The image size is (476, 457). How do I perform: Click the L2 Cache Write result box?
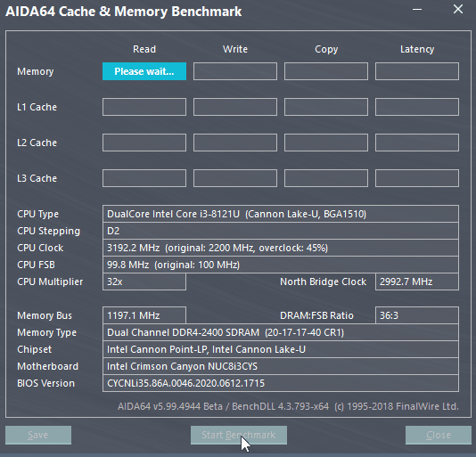pyautogui.click(x=235, y=143)
